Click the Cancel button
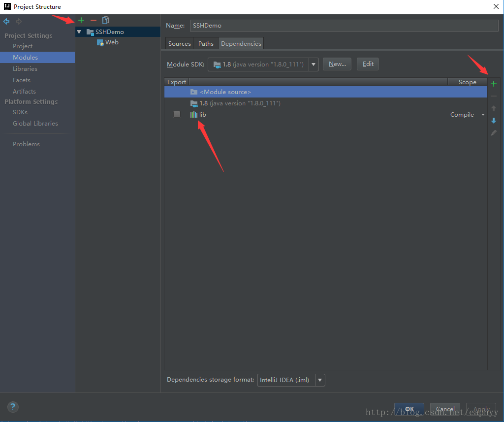 (445, 409)
